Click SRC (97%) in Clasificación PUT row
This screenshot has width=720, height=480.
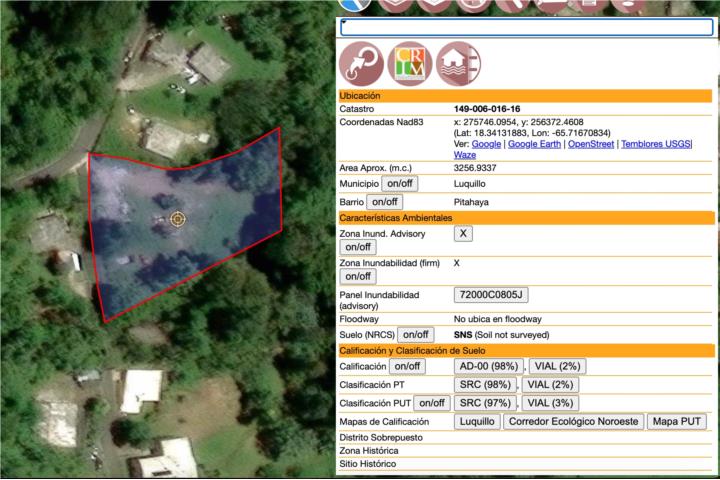[x=485, y=403]
